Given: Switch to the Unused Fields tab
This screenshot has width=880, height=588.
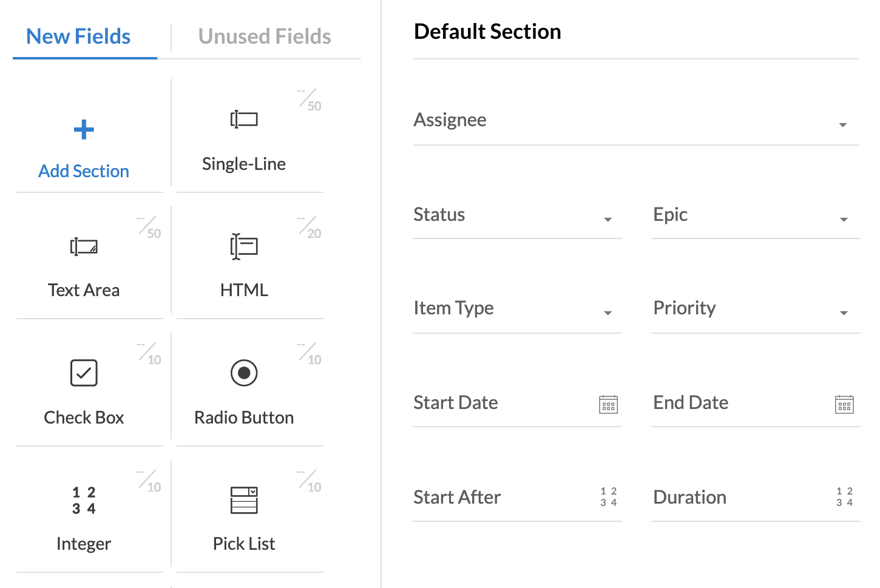Looking at the screenshot, I should point(265,36).
